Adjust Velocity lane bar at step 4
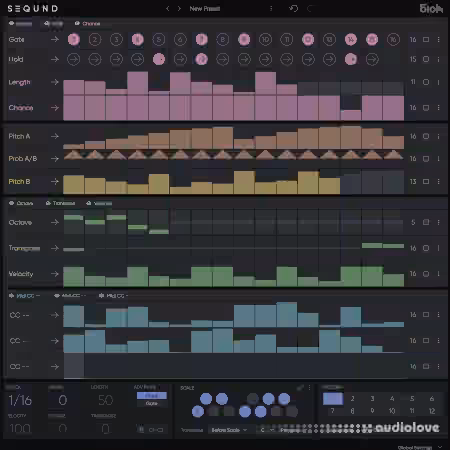This screenshot has height=450, width=450. (137, 276)
